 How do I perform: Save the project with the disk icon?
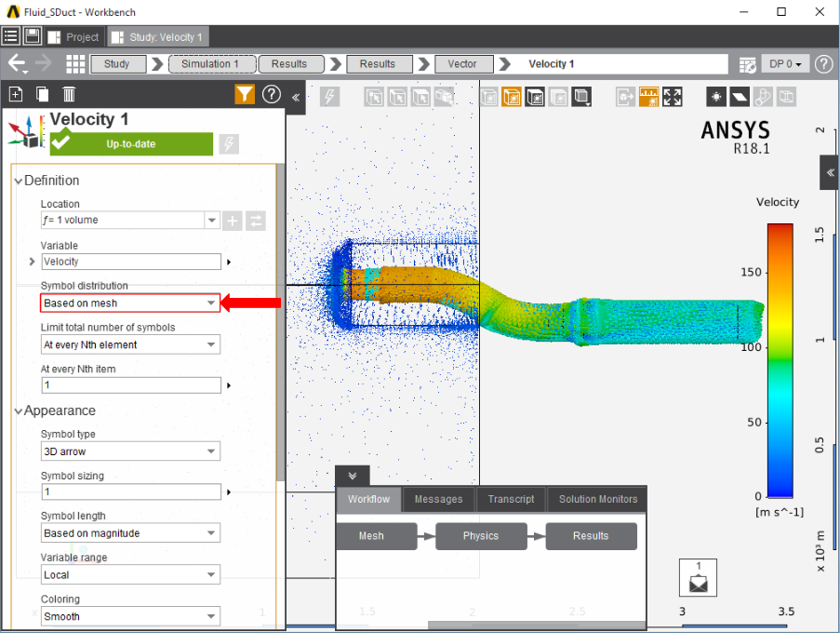(x=33, y=36)
